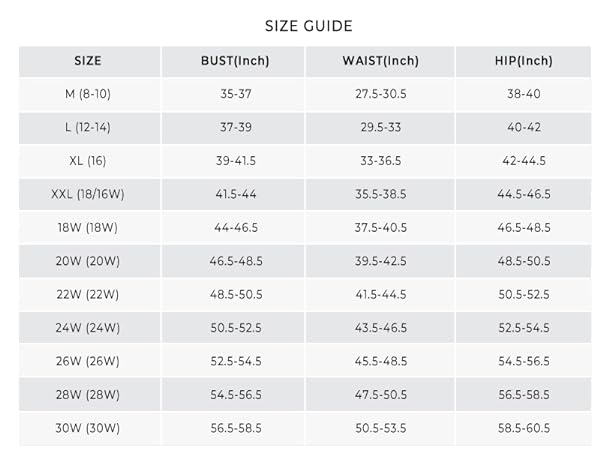Screen dimensions: 600x450
Task: Select the SIZE column header
Action: [88, 61]
